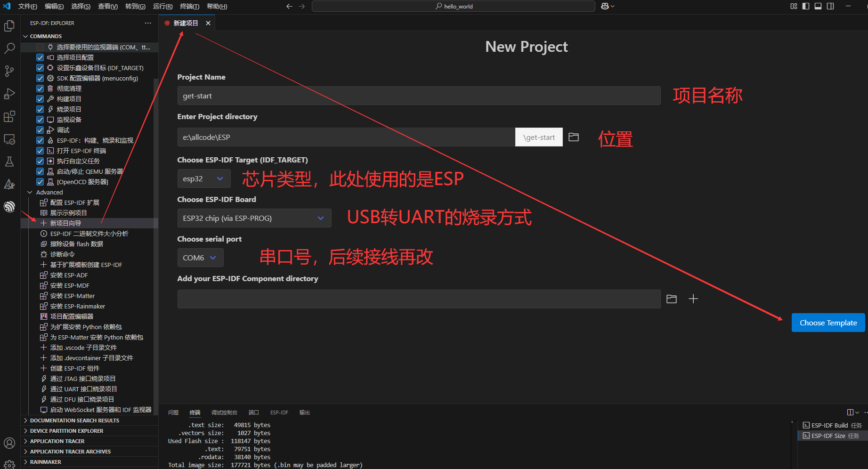868x469 pixels.
Task: Open the 编辑(E) menu
Action: click(x=54, y=6)
